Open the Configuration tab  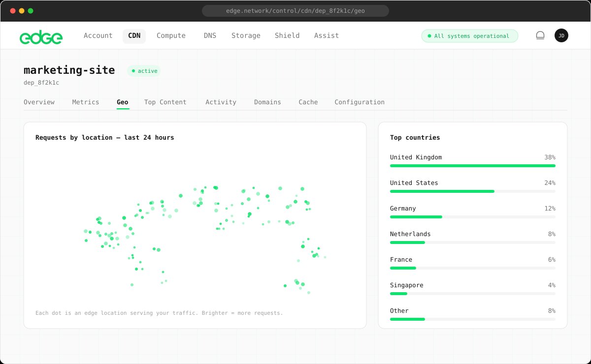tap(360, 102)
